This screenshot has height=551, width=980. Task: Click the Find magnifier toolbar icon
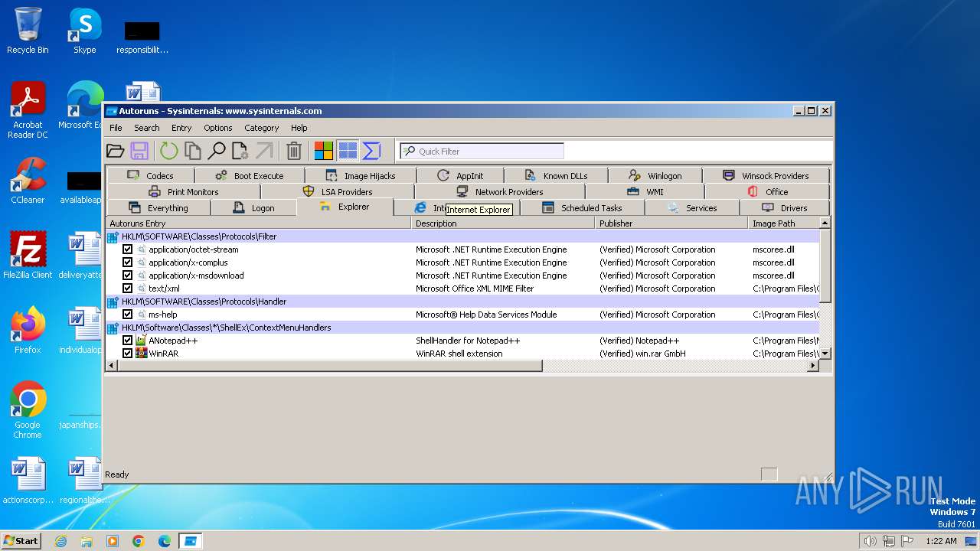(217, 151)
